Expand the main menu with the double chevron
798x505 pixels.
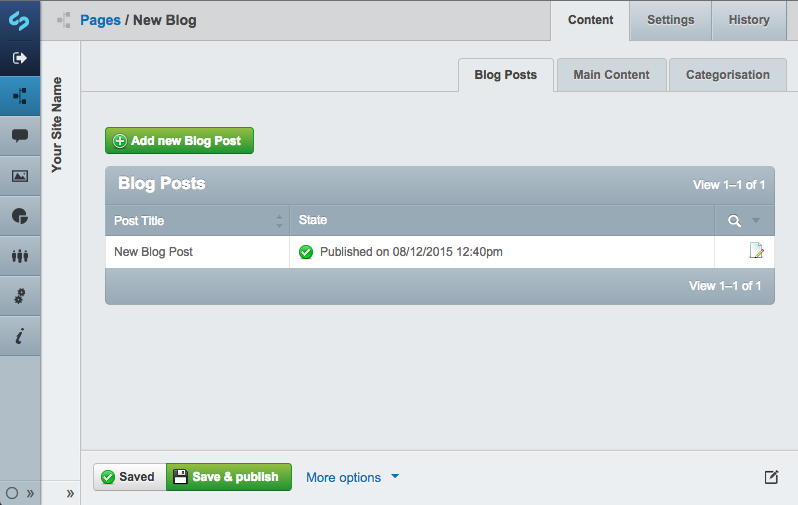pyautogui.click(x=31, y=493)
